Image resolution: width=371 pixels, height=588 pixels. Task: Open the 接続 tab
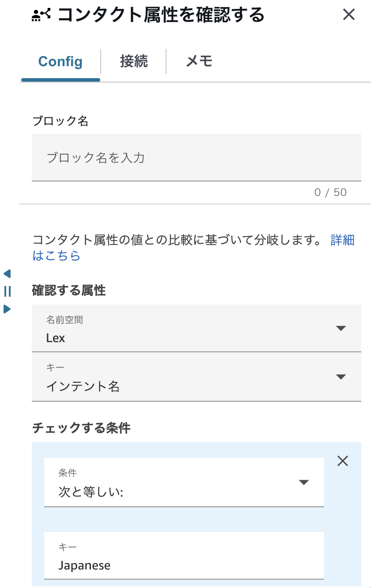134,61
